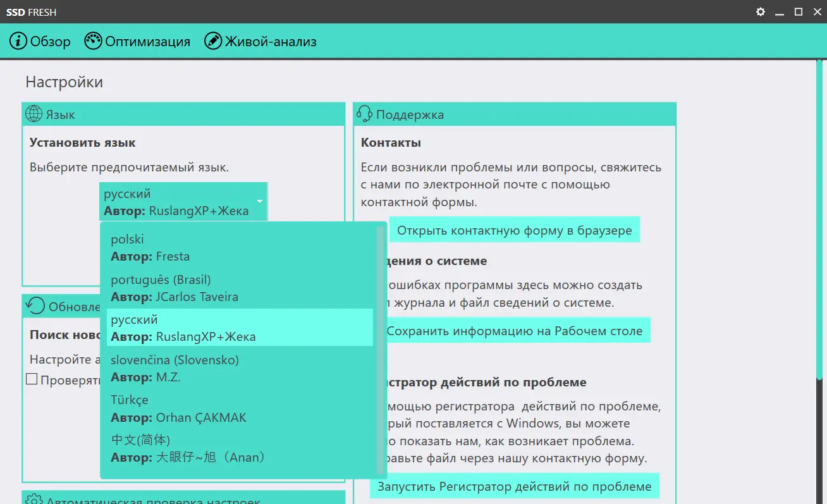Image resolution: width=827 pixels, height=504 pixels.
Task: Click Открыть контактную форму в браузере
Action: pos(515,230)
